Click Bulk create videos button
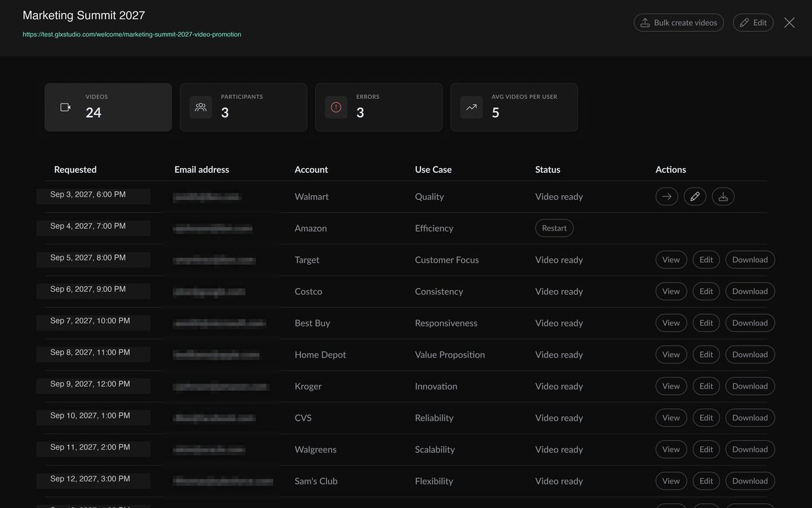Screen dimensions: 812x508 (x=679, y=22)
